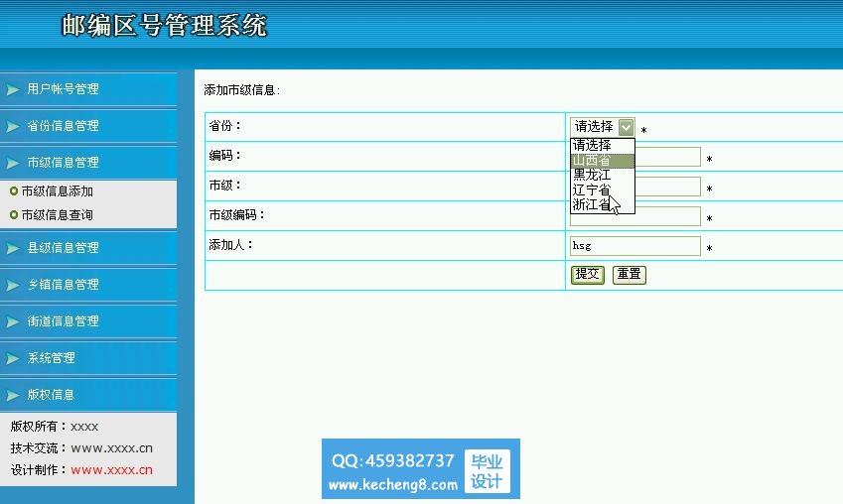
Task: Click arrow icon beside 省份信息管理
Action: (13, 126)
